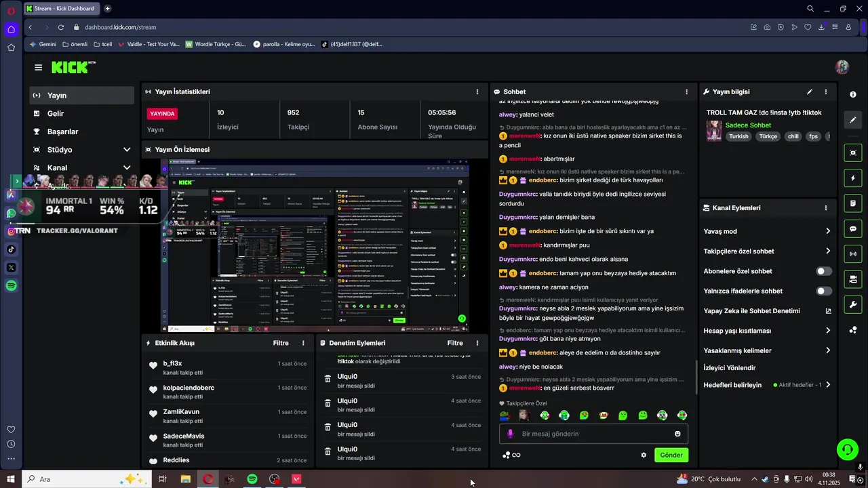Switch to the Stream - Kick Dashboard tab
The image size is (868, 488).
click(x=62, y=9)
